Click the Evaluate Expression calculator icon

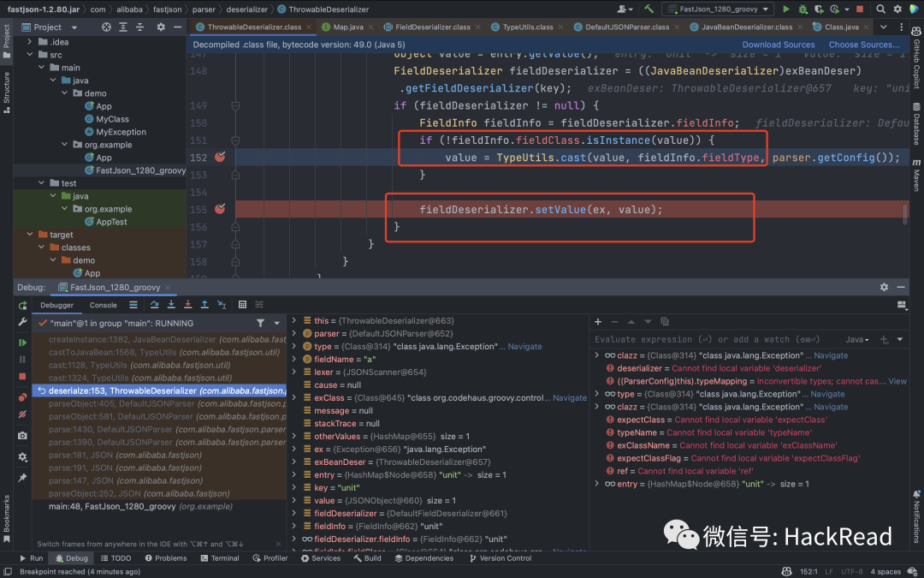point(243,305)
